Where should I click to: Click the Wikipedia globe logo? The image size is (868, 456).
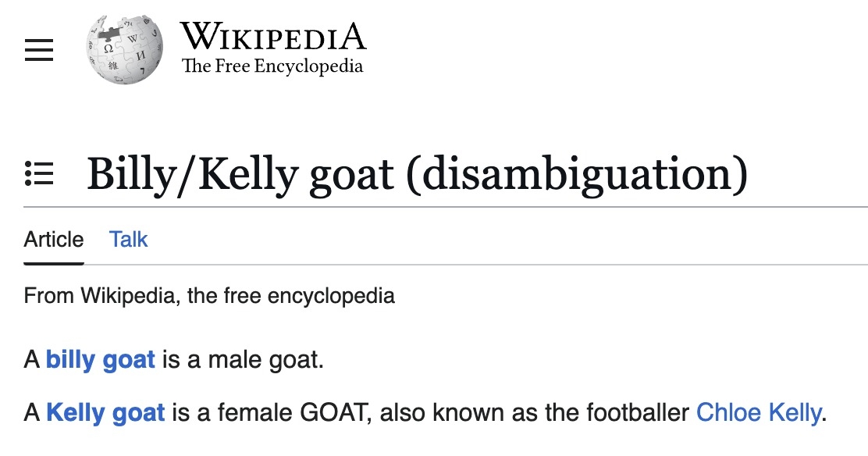(x=125, y=48)
